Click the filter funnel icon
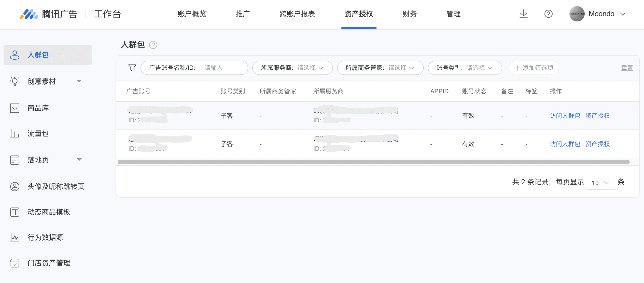Image resolution: width=644 pixels, height=283 pixels. (132, 68)
